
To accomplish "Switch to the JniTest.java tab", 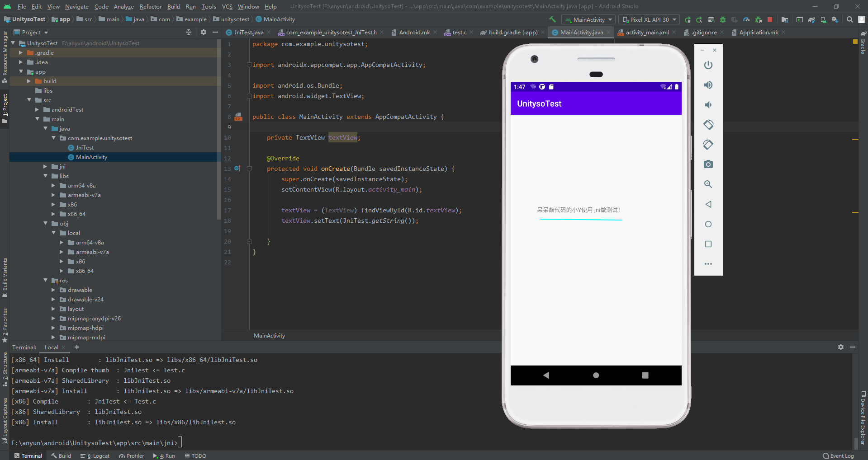I will (248, 32).
